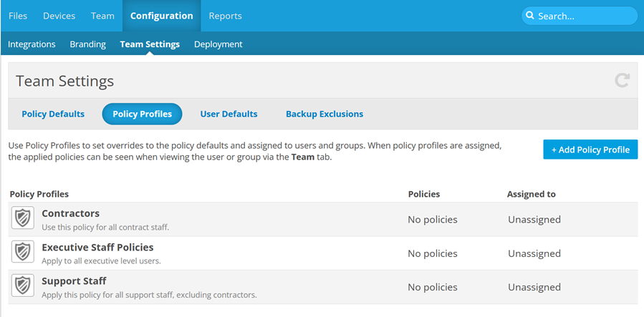
Task: Select the User Defaults tab
Action: [x=229, y=114]
